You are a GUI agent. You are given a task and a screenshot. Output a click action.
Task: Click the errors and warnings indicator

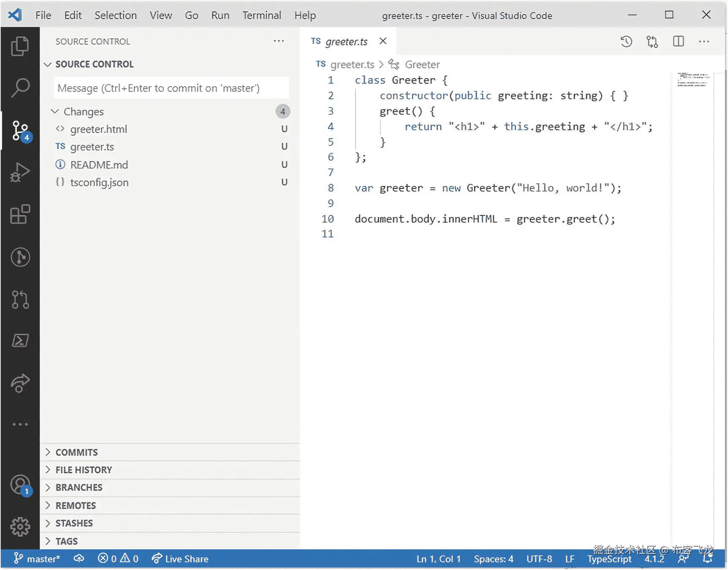[118, 559]
